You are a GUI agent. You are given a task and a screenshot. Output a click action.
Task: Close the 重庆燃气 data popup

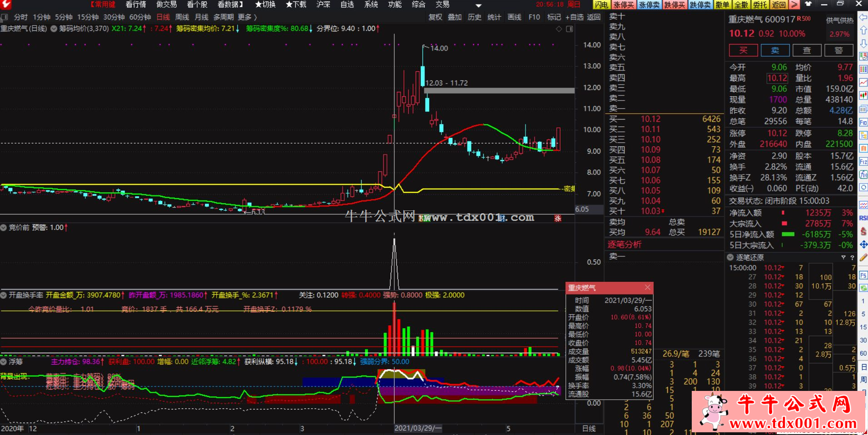[648, 287]
